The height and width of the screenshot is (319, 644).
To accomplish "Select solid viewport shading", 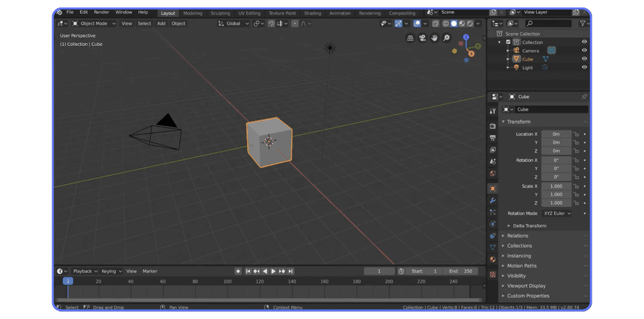I will (x=454, y=23).
